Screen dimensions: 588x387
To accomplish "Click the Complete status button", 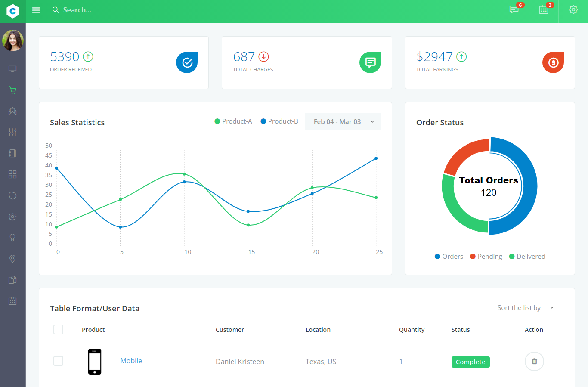I will coord(470,362).
